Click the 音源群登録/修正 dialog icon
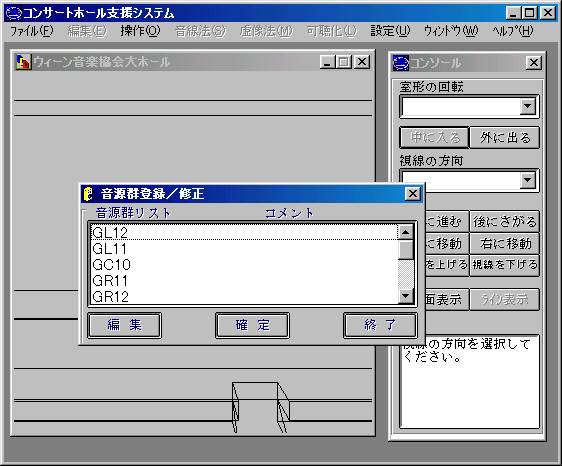 point(88,194)
